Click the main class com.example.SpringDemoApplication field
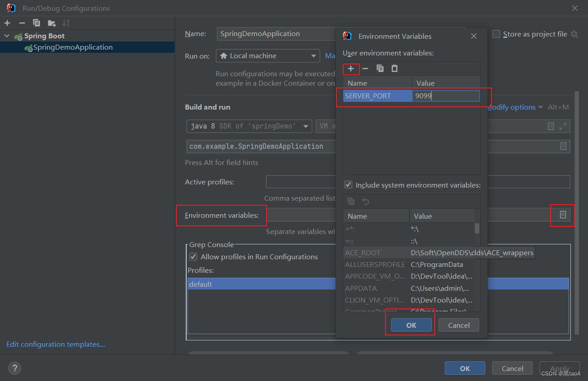This screenshot has width=588, height=381. click(x=261, y=146)
